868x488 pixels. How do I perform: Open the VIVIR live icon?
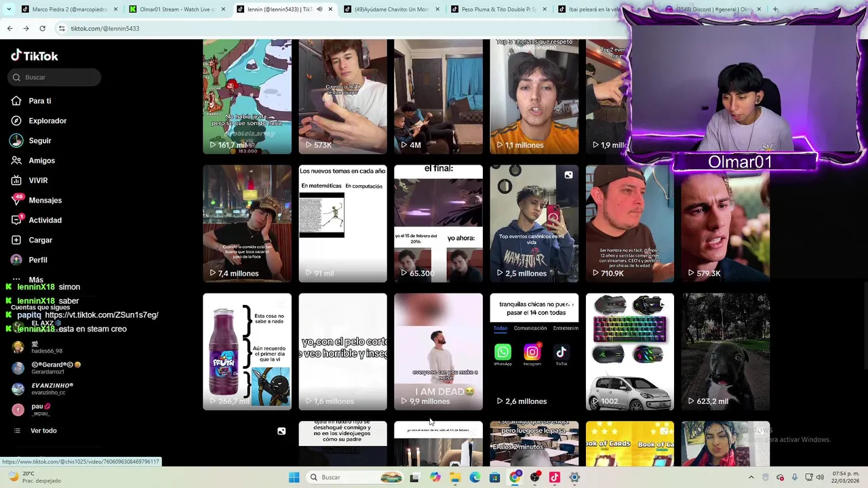point(16,180)
